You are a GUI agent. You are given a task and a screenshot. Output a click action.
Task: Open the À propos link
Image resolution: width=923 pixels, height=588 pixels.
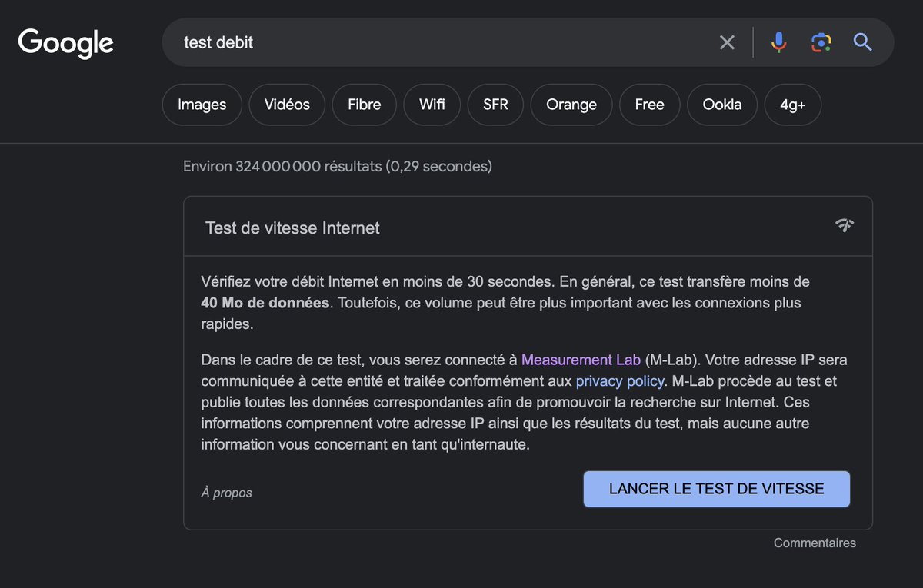(227, 493)
